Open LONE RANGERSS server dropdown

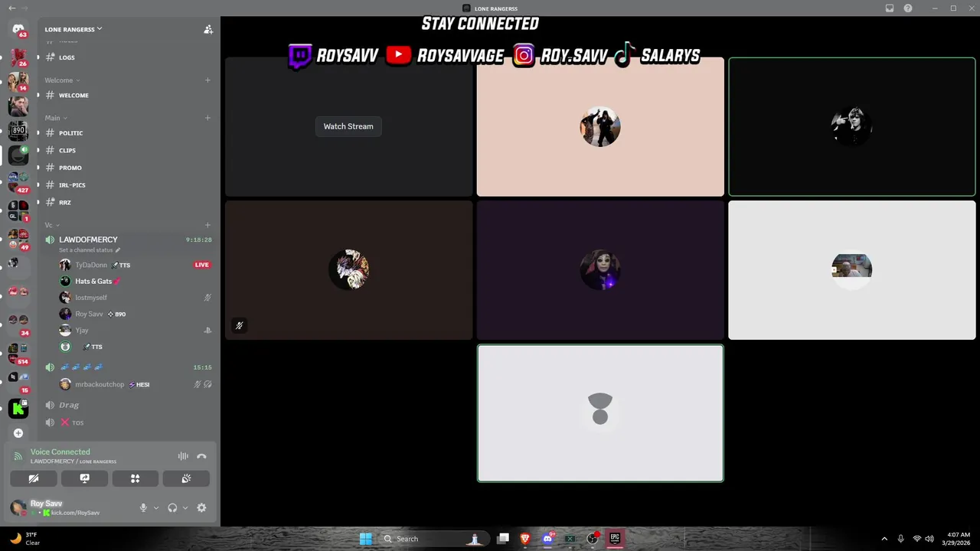73,29
